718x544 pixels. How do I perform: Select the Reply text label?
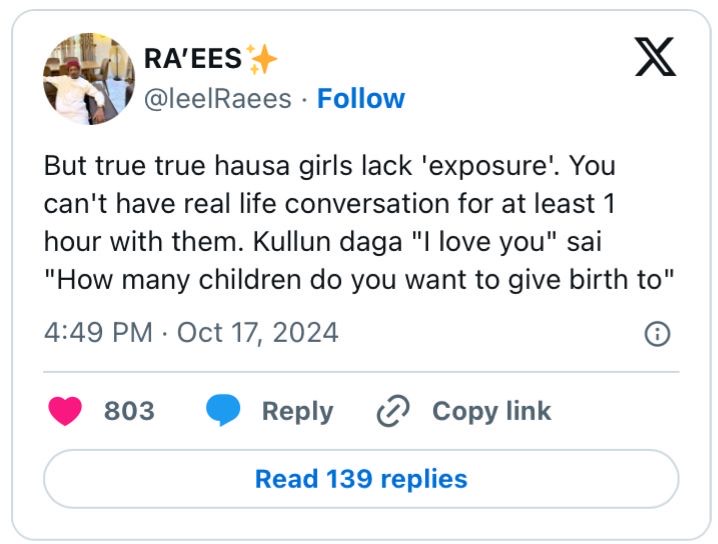297,412
